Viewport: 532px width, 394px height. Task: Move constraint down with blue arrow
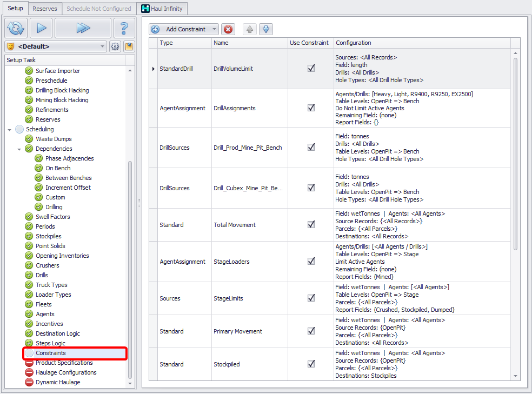click(x=265, y=29)
